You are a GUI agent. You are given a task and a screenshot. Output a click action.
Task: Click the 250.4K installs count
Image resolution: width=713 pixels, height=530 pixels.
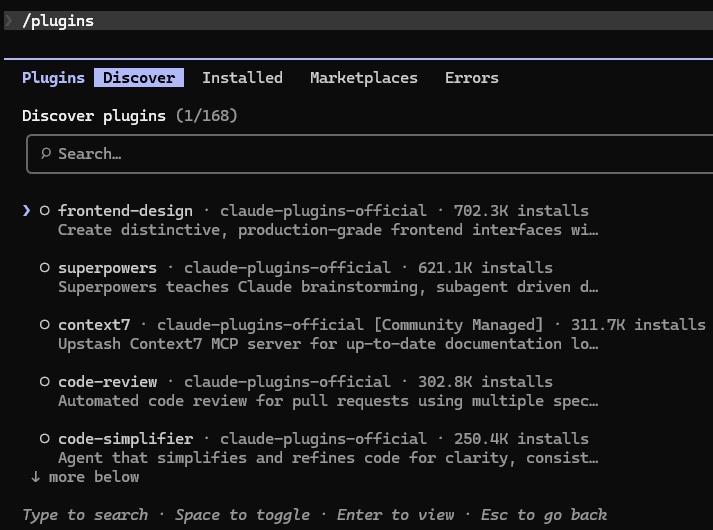click(x=521, y=439)
